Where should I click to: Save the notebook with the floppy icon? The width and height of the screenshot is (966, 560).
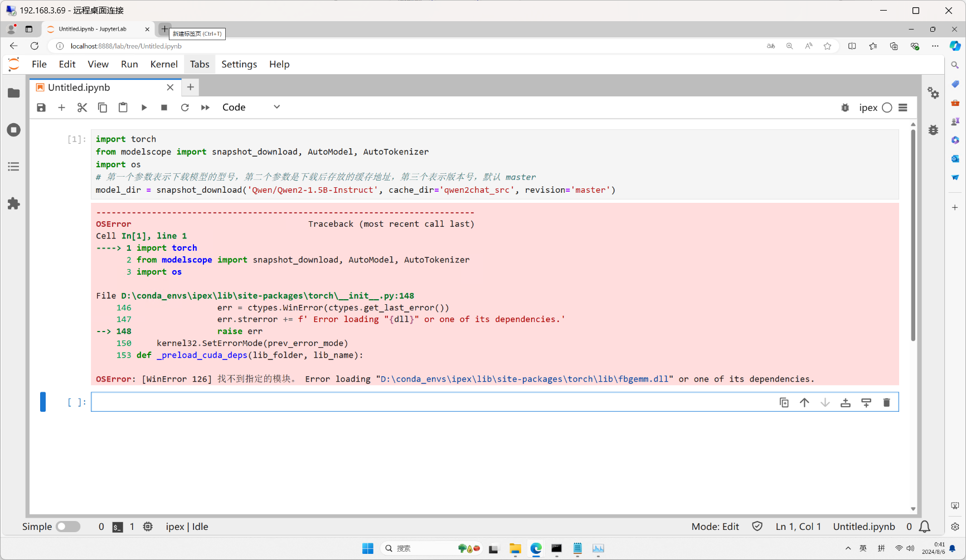pyautogui.click(x=41, y=108)
